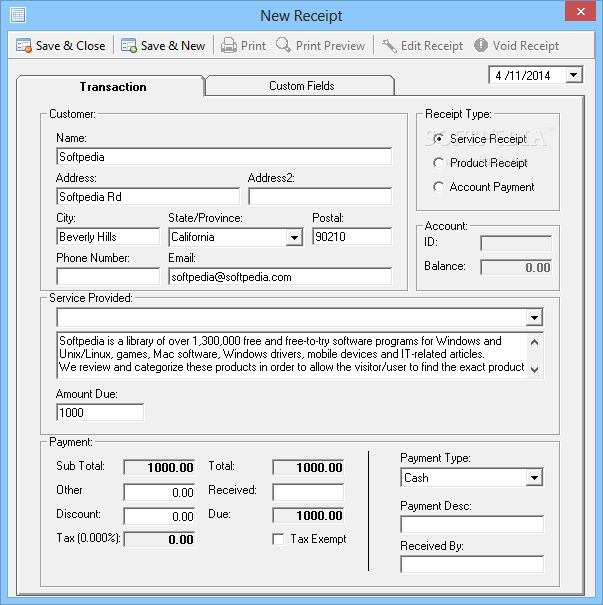Click the Save & Close label
The height and width of the screenshot is (605, 603).
[71, 46]
